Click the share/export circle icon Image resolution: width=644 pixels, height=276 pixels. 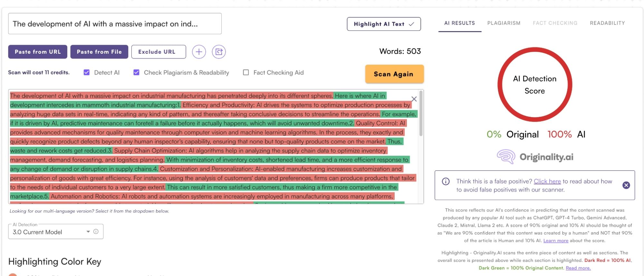point(219,52)
